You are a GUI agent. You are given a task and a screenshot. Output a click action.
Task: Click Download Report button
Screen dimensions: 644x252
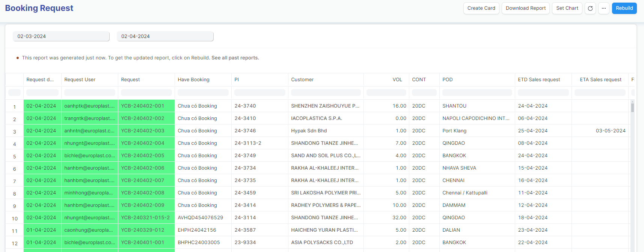pyautogui.click(x=525, y=8)
